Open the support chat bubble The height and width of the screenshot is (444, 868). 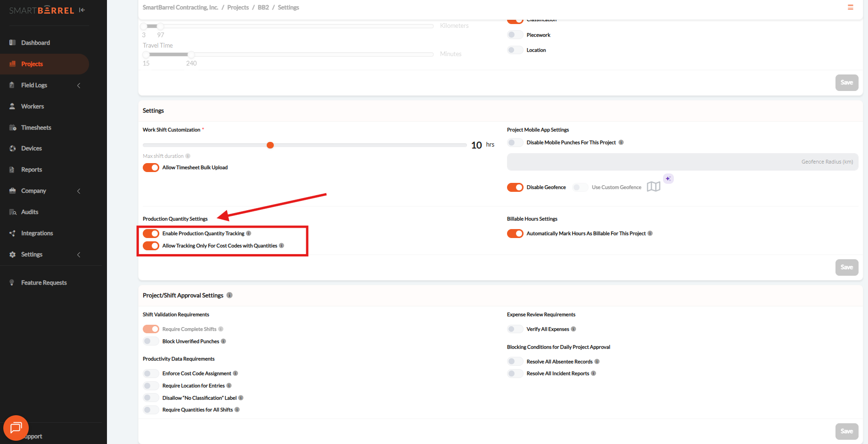(x=16, y=428)
